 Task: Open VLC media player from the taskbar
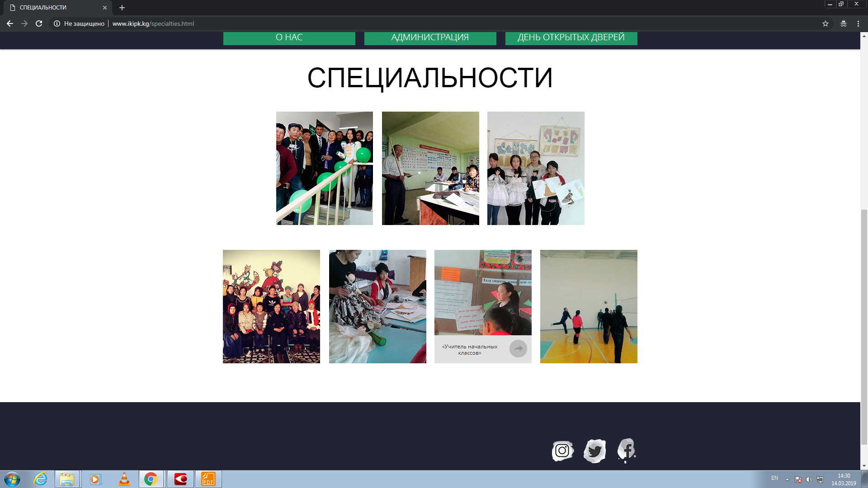pyautogui.click(x=124, y=479)
